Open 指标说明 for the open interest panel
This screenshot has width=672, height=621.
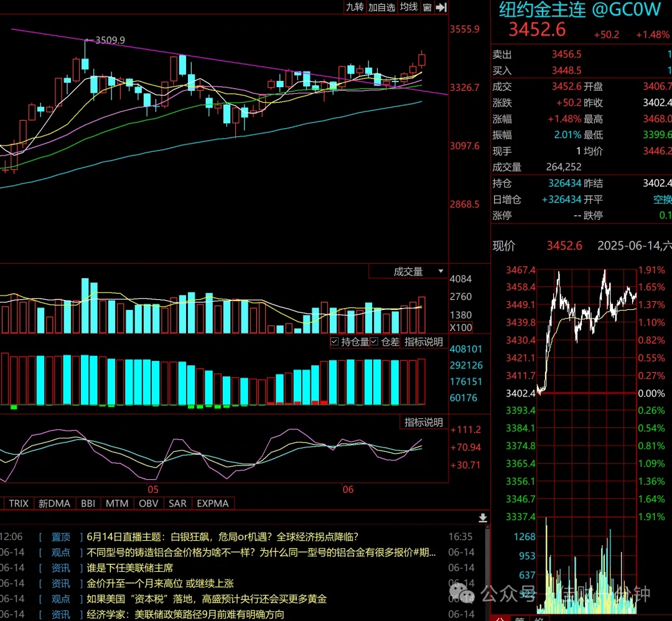coord(424,342)
